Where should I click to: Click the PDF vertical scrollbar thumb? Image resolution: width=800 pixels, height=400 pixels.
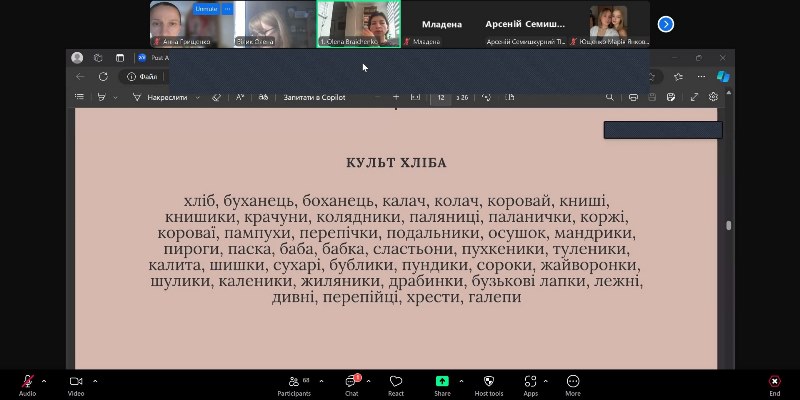729,225
